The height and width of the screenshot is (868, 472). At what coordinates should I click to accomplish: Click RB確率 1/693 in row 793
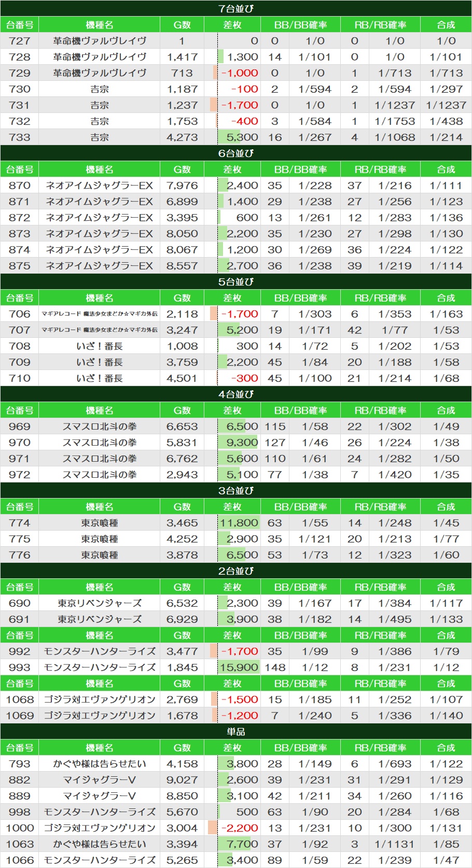[x=395, y=763]
